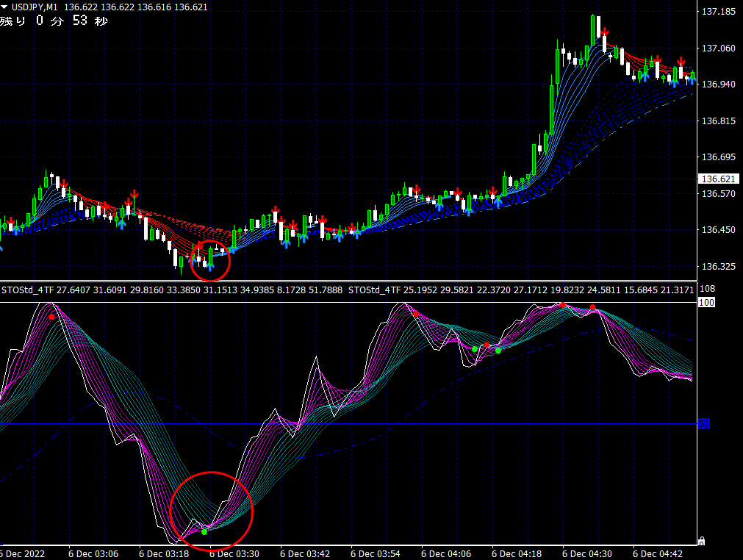
Task: Open the dropdown triangle beside USDJPY,M1
Action: click(x=4, y=7)
